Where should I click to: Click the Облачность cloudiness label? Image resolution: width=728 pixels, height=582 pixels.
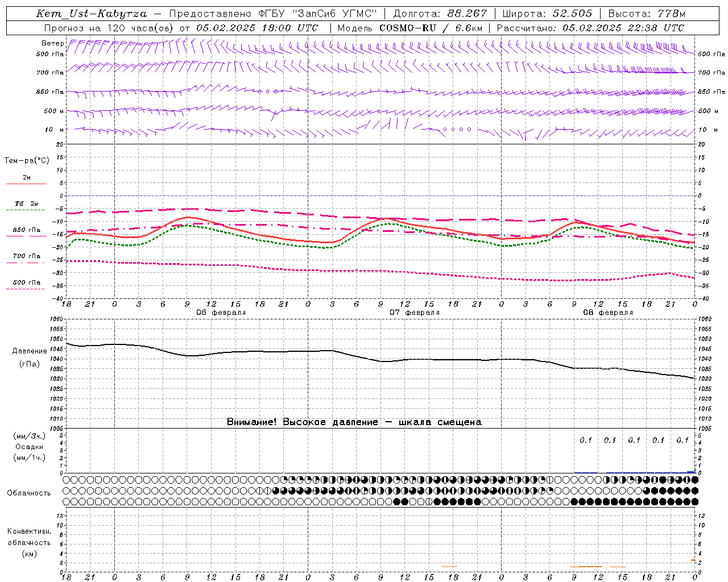[29, 493]
